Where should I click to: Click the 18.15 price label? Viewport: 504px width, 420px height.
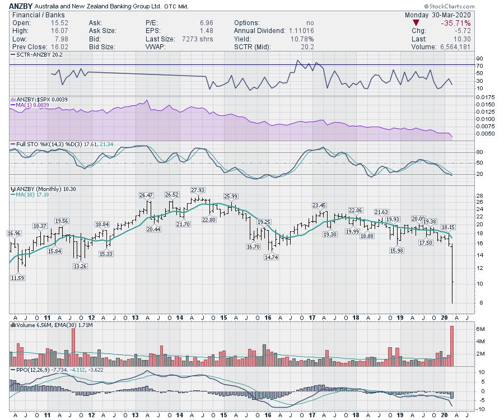coord(448,227)
